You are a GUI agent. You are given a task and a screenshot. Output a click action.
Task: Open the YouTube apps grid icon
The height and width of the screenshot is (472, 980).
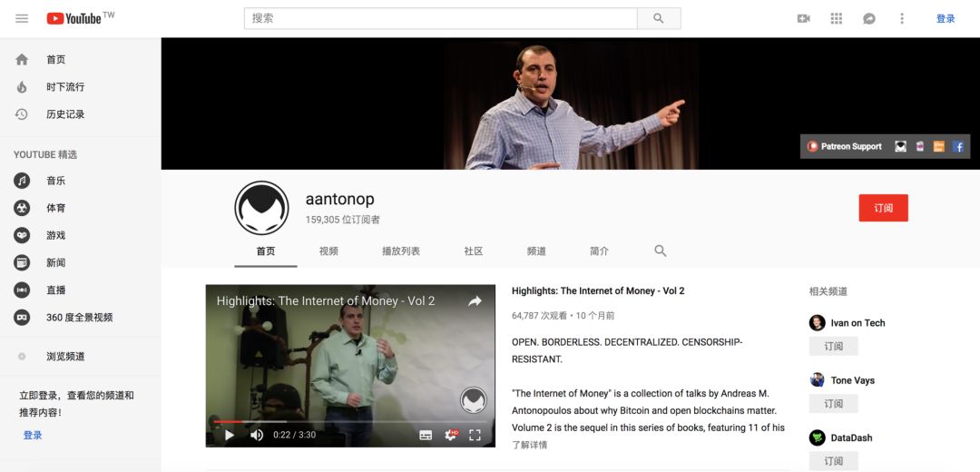coord(837,19)
